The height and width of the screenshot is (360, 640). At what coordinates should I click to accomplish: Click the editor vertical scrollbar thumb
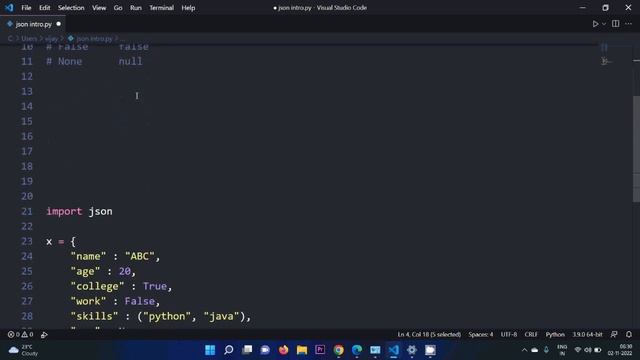click(636, 149)
